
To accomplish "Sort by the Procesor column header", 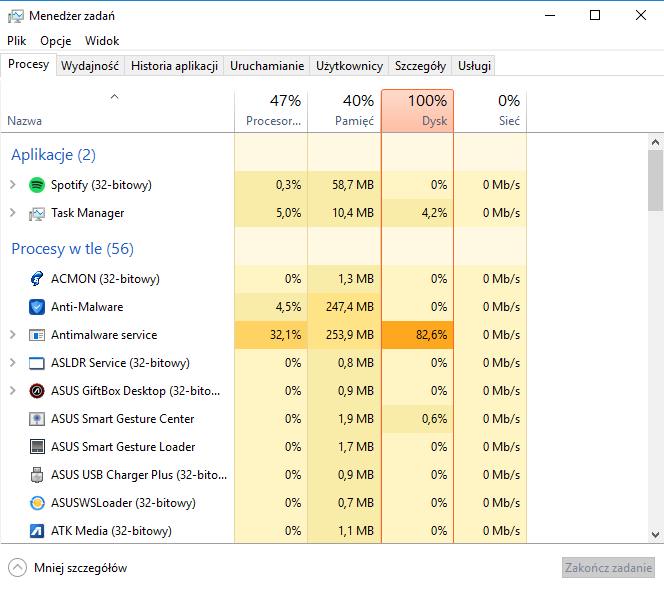I will [x=271, y=111].
